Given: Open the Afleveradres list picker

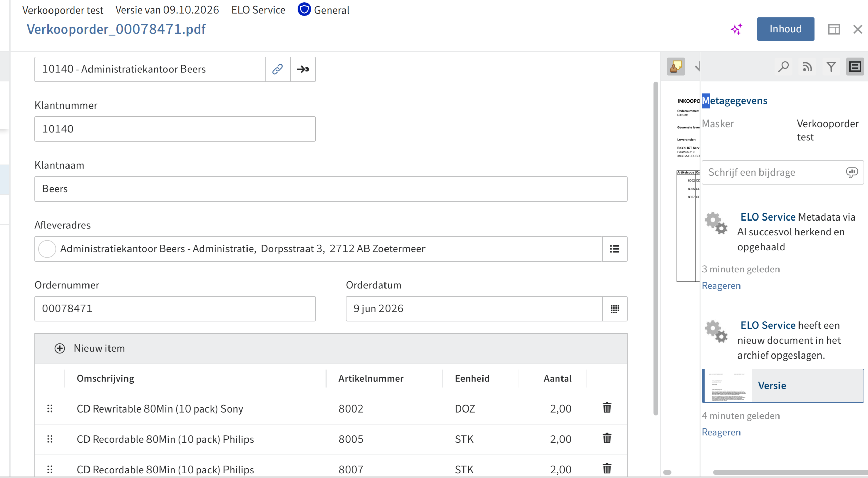Looking at the screenshot, I should click(615, 249).
